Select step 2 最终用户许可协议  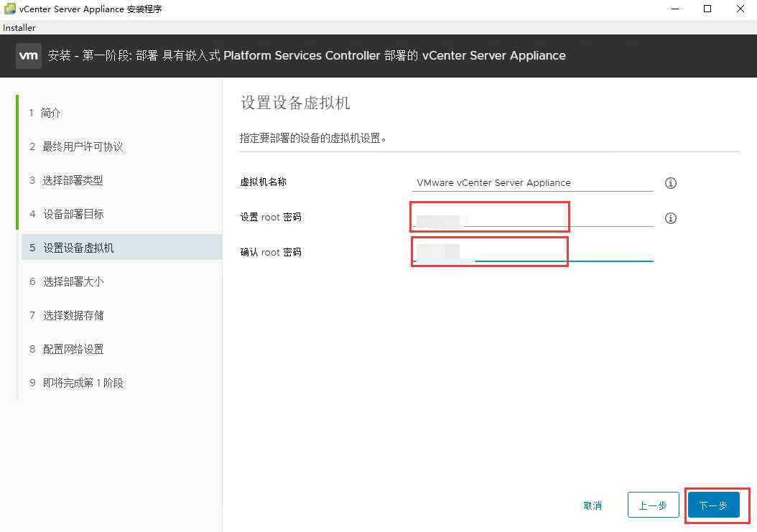(x=83, y=146)
